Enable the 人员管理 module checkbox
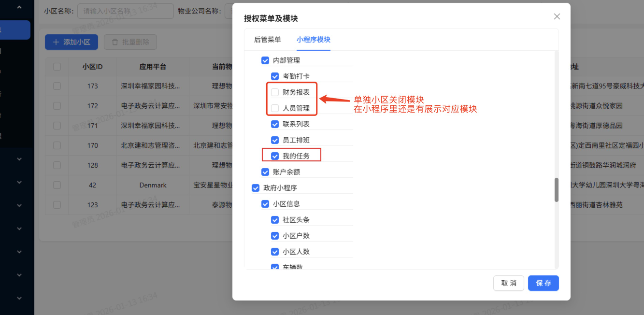The image size is (644, 315). point(275,108)
